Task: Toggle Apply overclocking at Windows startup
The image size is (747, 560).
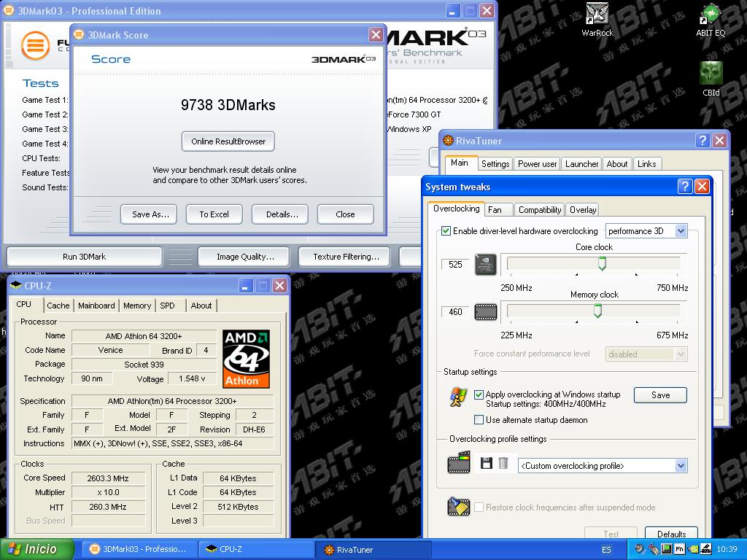Action: click(479, 394)
